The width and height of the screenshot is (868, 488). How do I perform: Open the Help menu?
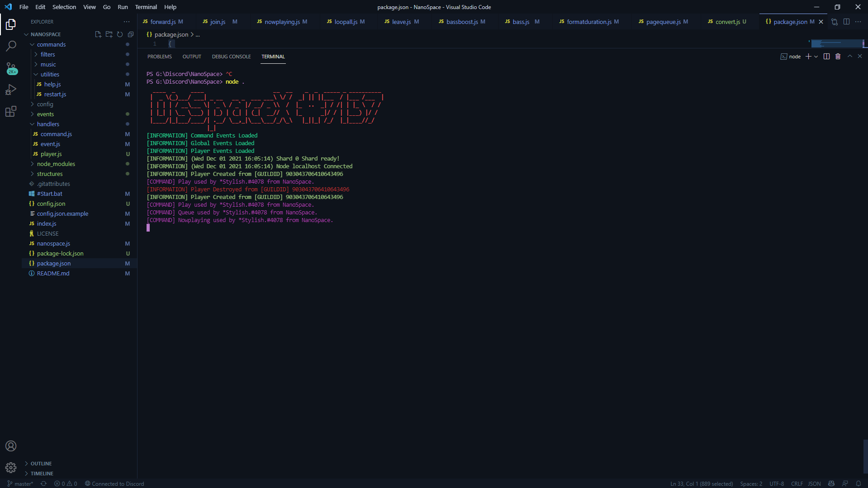pyautogui.click(x=170, y=7)
